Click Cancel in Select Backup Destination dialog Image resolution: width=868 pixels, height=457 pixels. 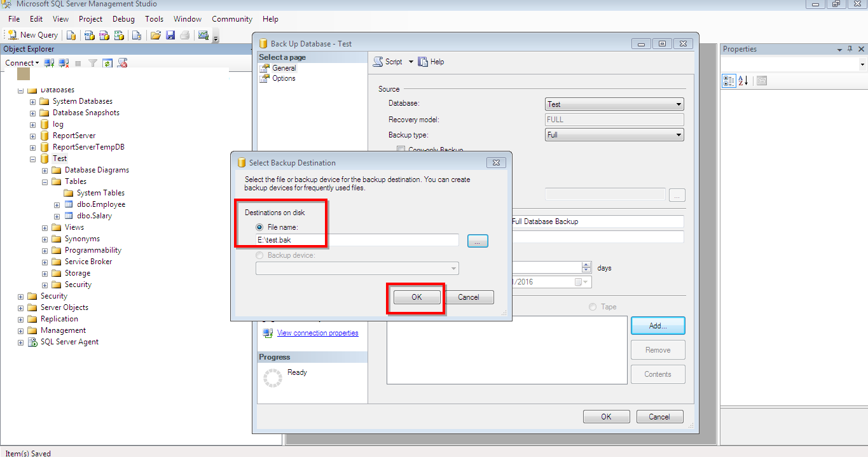tap(469, 297)
